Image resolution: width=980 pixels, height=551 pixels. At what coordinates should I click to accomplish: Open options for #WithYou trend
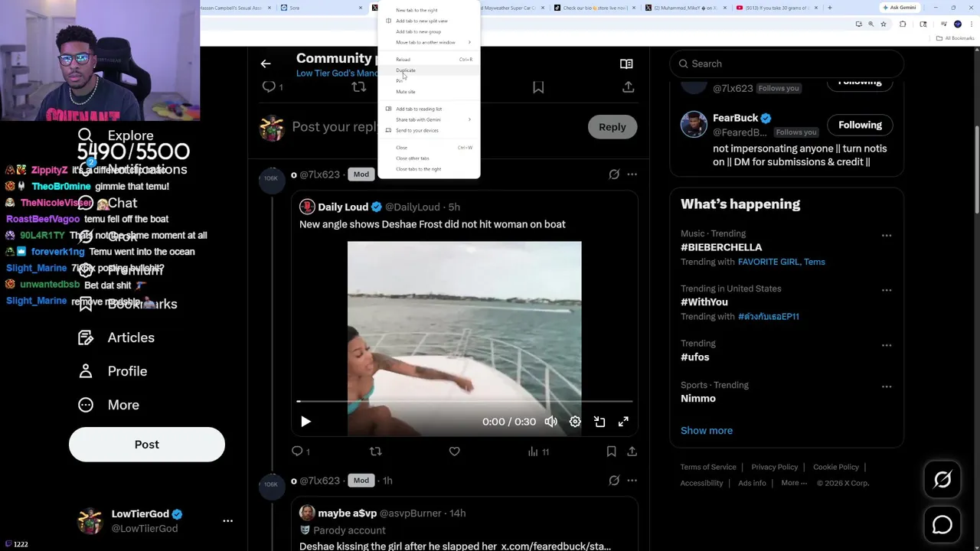(x=887, y=291)
